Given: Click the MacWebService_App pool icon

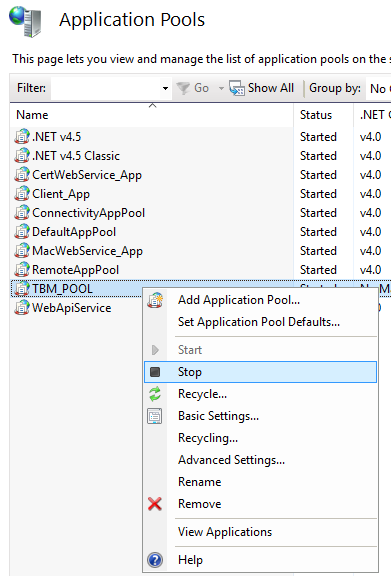Looking at the screenshot, I should point(22,251).
